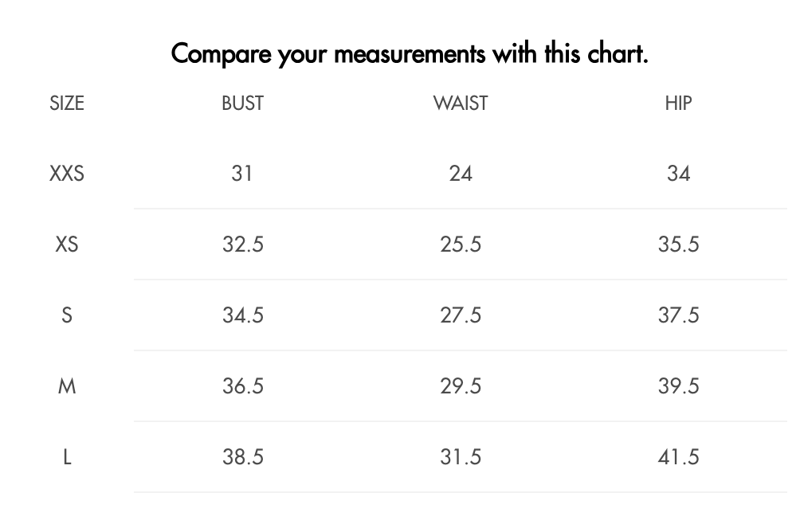800x532 pixels.
Task: Click XS hip value 35.5
Action: tap(678, 244)
